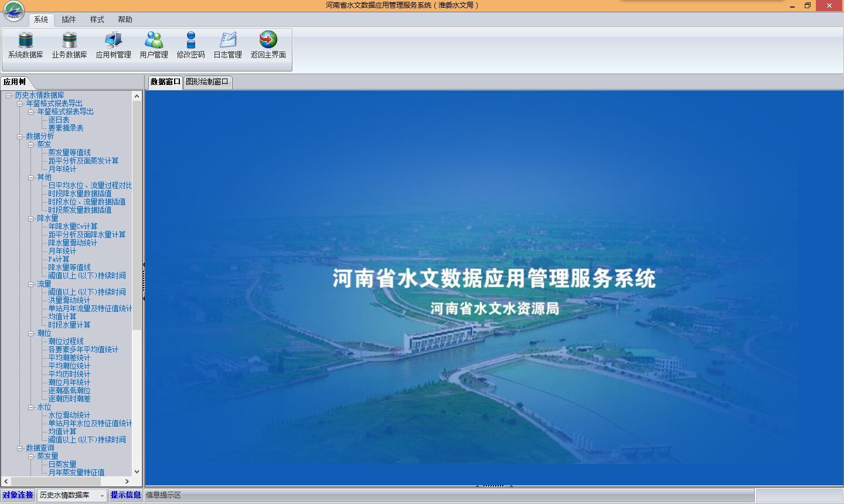Open the 样式 ribbon tab
Screen dimensions: 844x504
tap(97, 19)
